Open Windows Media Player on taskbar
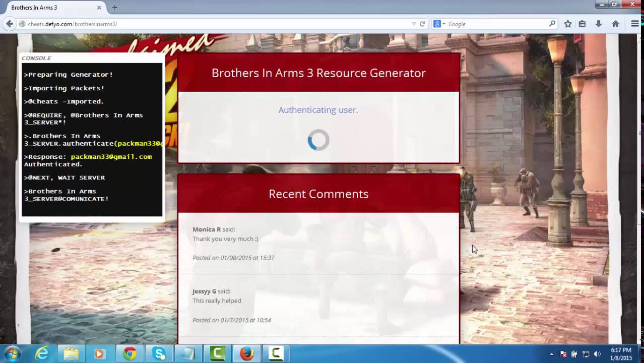 [x=99, y=353]
